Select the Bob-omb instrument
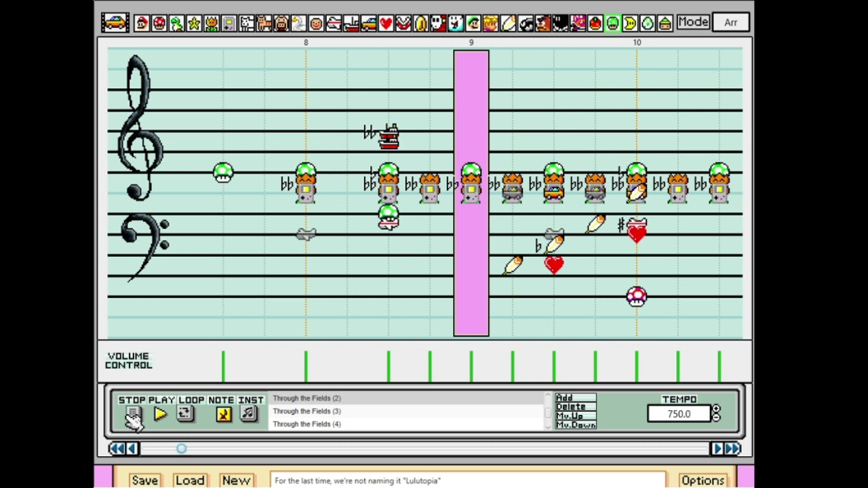 [561, 23]
